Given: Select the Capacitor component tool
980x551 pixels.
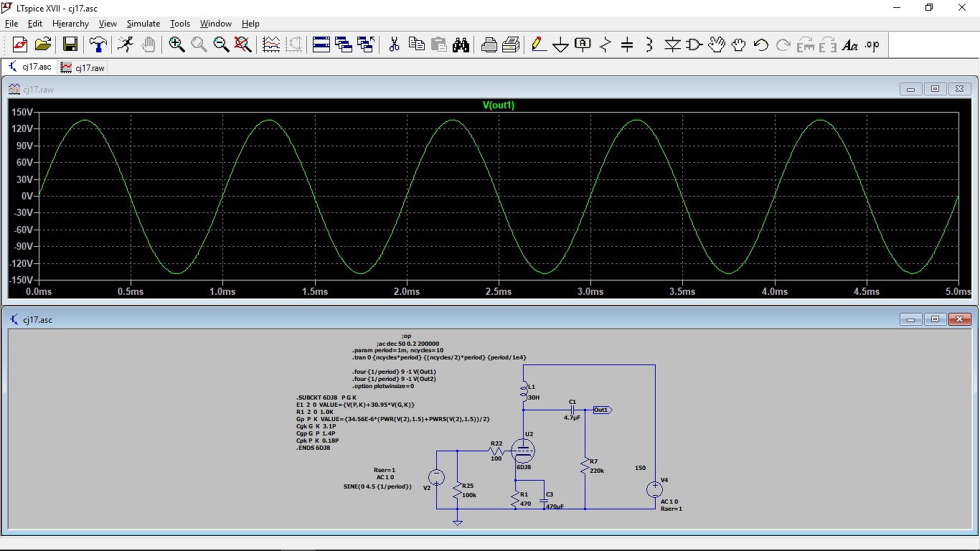Looking at the screenshot, I should click(x=627, y=44).
